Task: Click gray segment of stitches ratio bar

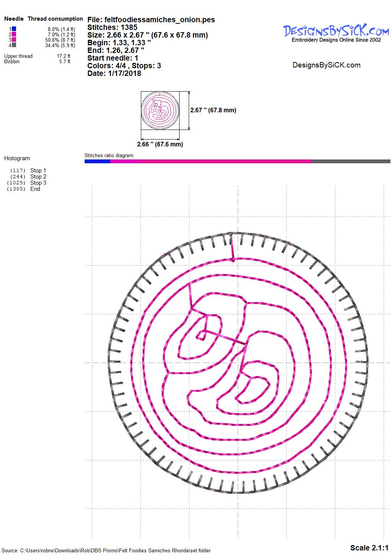Action: point(350,162)
